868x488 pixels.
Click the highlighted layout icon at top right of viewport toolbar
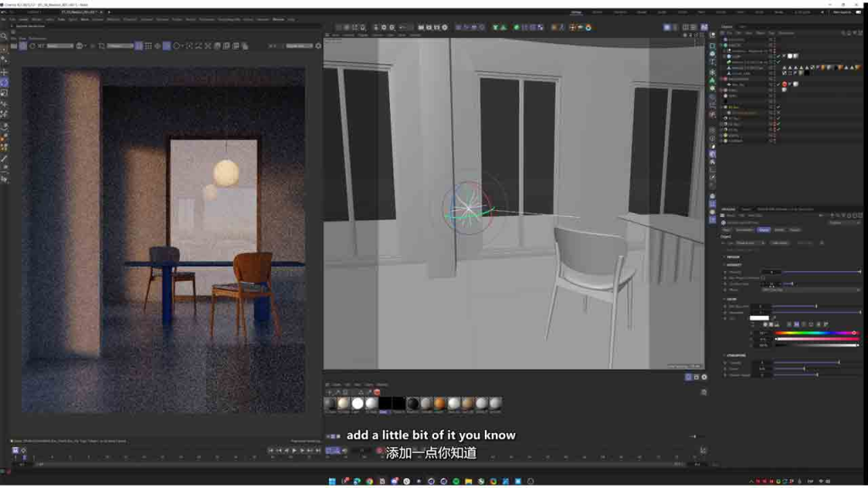pyautogui.click(x=704, y=27)
